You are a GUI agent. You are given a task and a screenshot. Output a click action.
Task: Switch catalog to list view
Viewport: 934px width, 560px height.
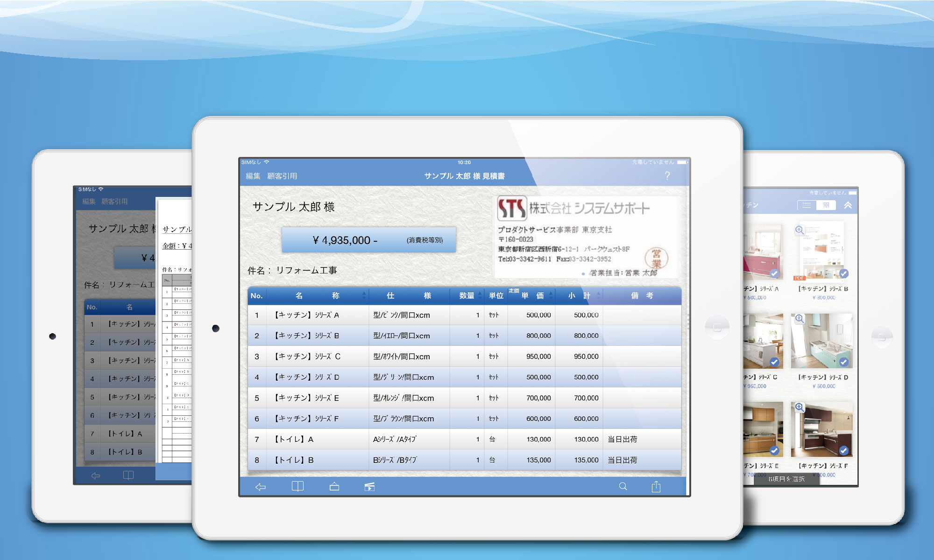(x=807, y=205)
